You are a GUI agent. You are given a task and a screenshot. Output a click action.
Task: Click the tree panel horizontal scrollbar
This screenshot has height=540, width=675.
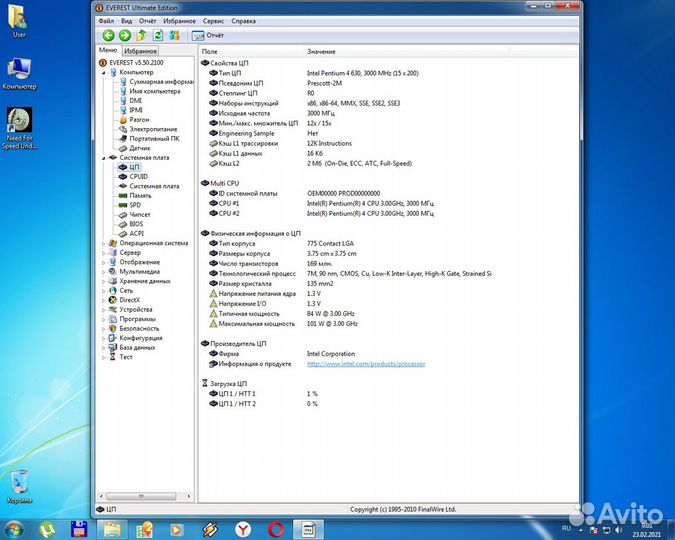point(141,497)
